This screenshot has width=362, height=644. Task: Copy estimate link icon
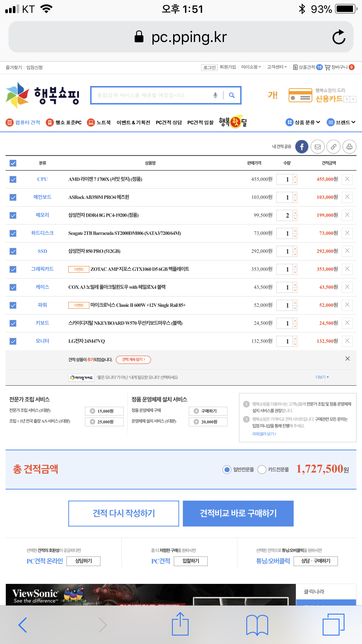[333, 147]
